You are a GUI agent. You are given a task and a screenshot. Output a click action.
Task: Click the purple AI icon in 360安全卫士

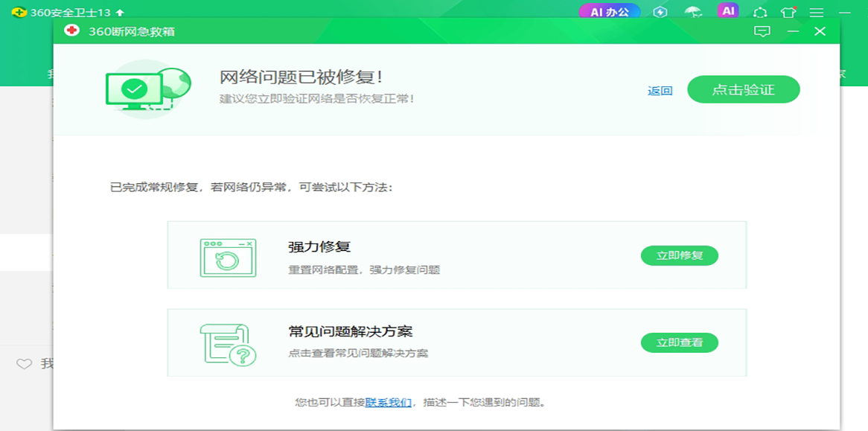(728, 10)
